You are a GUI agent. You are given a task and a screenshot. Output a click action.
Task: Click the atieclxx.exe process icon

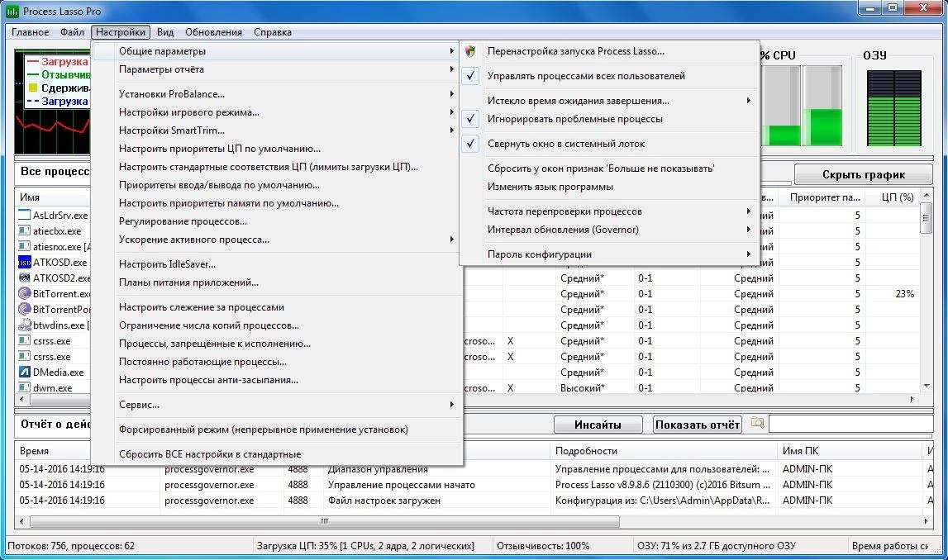tap(24, 230)
